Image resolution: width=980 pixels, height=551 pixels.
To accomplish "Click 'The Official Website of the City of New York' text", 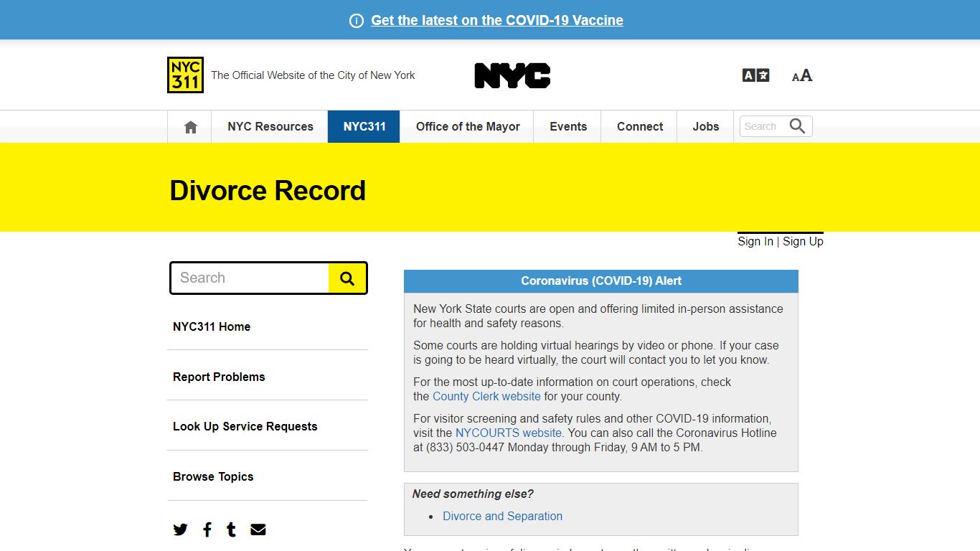I will point(313,75).
